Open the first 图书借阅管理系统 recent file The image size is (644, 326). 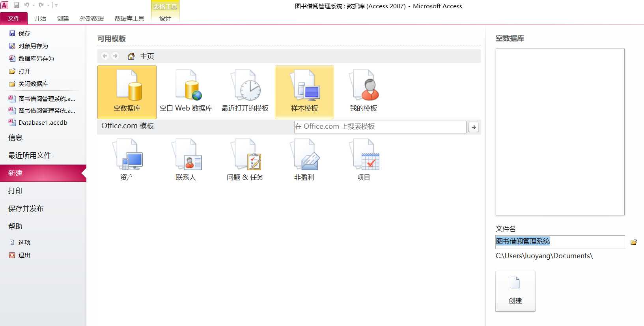click(x=42, y=99)
